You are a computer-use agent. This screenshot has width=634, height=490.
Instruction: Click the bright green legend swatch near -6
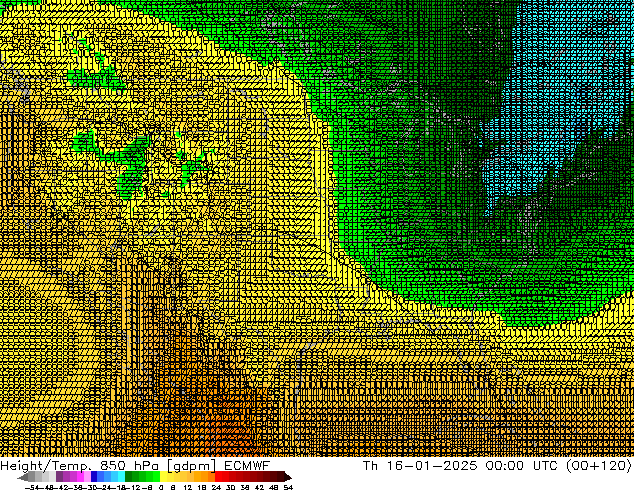click(157, 477)
